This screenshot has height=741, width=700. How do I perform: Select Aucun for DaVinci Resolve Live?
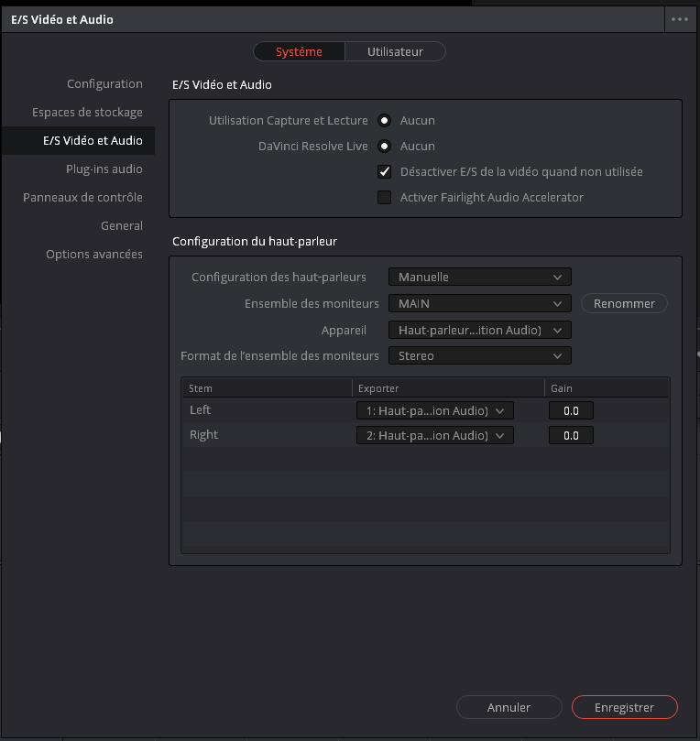384,147
